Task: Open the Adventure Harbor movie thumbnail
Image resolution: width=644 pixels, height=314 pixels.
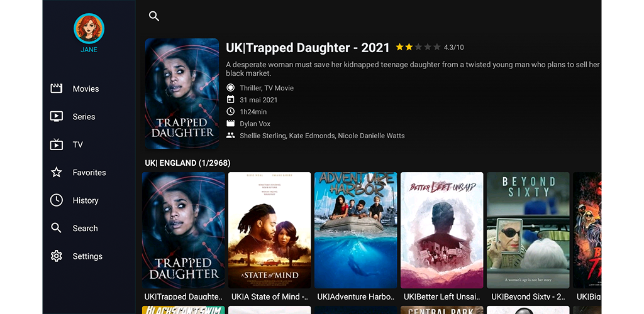Action: 356,230
